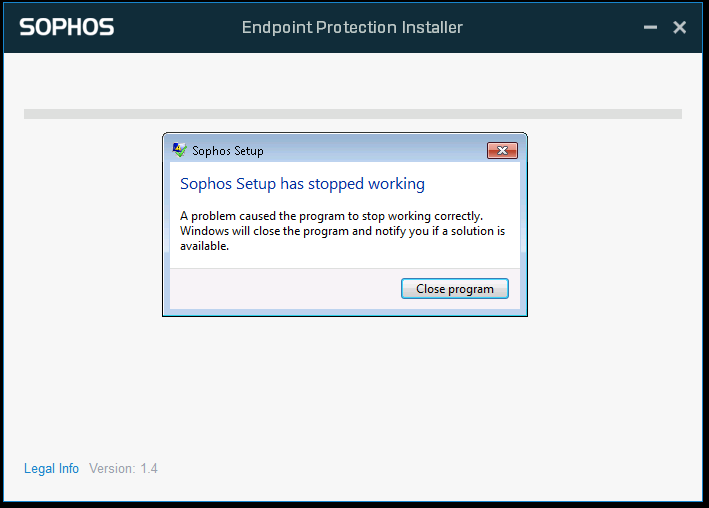Screen dimensions: 709x508
Task: Click the 'Sophos Setup' dialog title text
Action: click(x=228, y=151)
